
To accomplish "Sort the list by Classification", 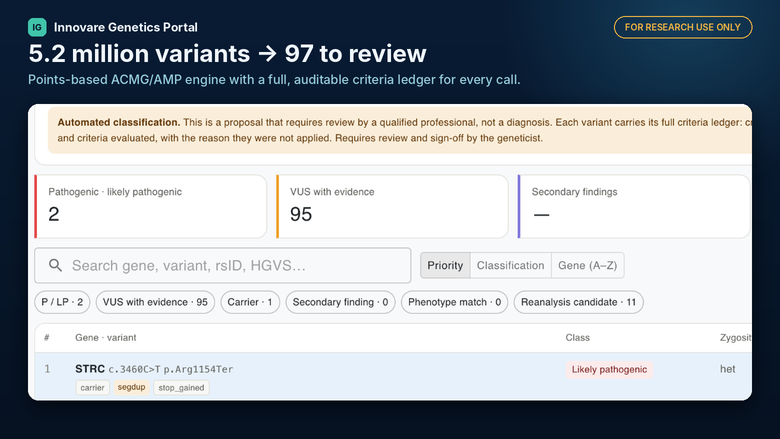I will tap(510, 265).
